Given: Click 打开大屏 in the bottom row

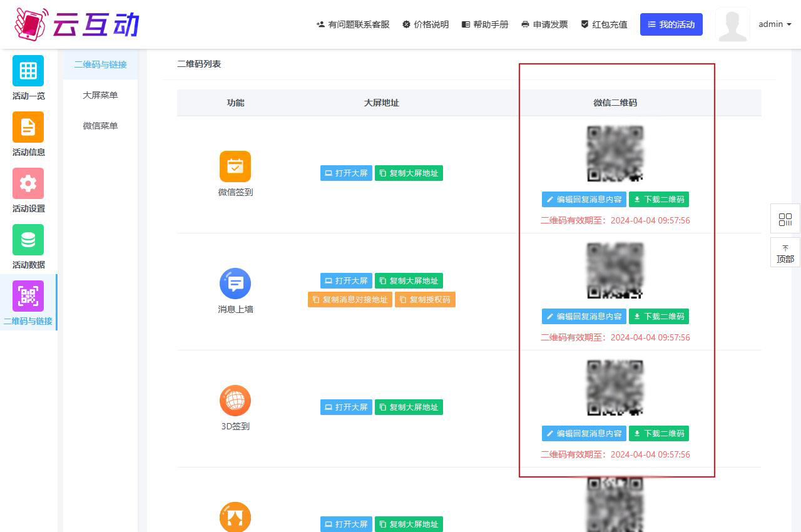Looking at the screenshot, I should [x=346, y=524].
